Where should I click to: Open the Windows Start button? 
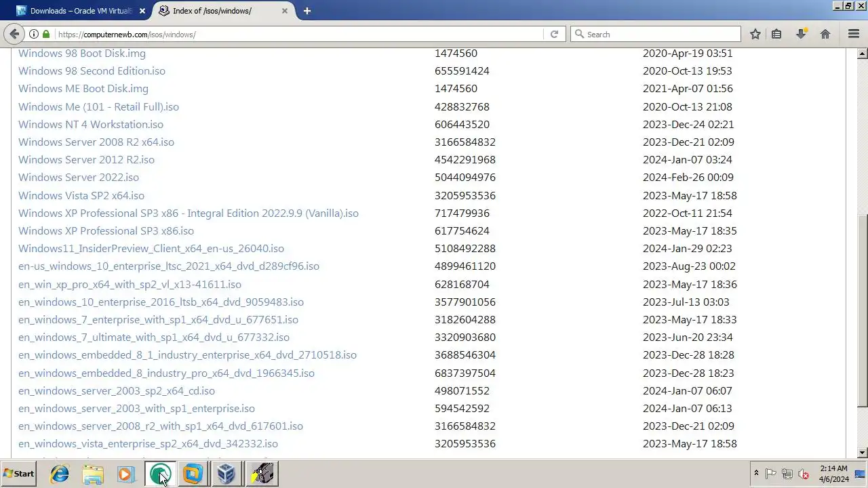click(x=18, y=474)
